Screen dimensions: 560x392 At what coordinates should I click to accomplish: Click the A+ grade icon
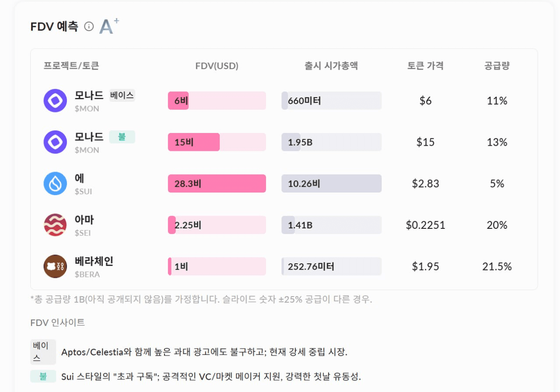(108, 27)
